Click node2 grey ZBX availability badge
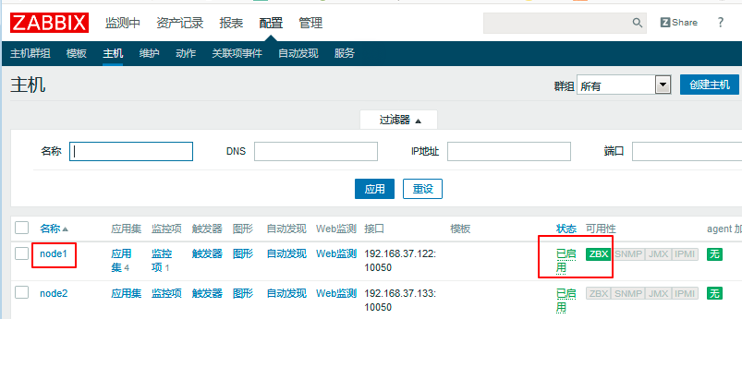The height and width of the screenshot is (375, 751). pos(598,294)
